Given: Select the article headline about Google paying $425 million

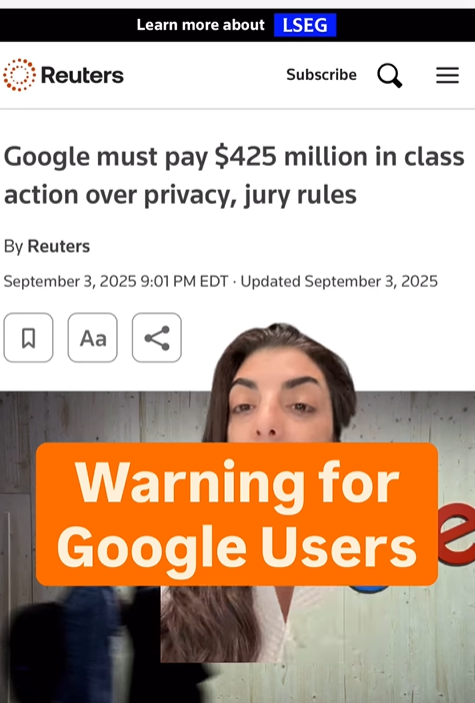Looking at the screenshot, I should 234,175.
